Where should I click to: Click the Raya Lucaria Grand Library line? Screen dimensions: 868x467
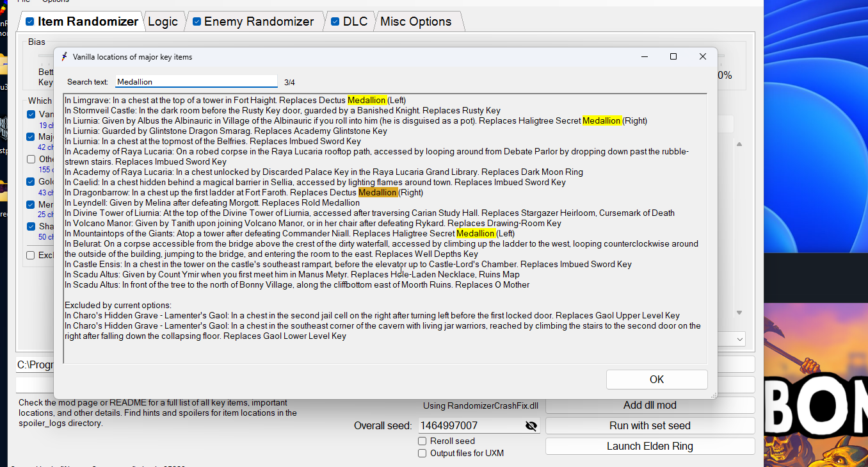pos(324,172)
